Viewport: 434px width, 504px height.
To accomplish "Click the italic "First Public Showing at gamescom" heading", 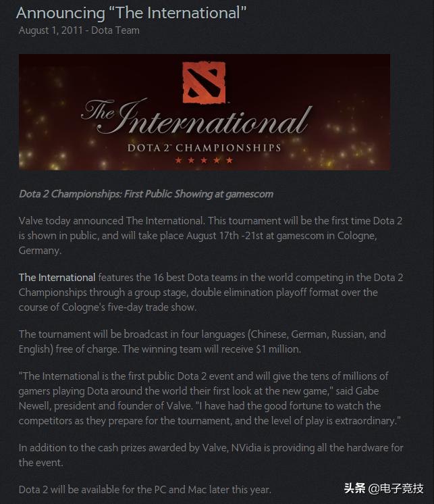I will (146, 194).
